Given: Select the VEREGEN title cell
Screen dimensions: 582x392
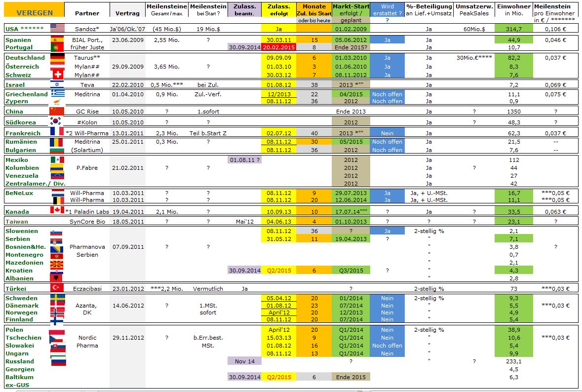Looking at the screenshot, I should tap(34, 10).
